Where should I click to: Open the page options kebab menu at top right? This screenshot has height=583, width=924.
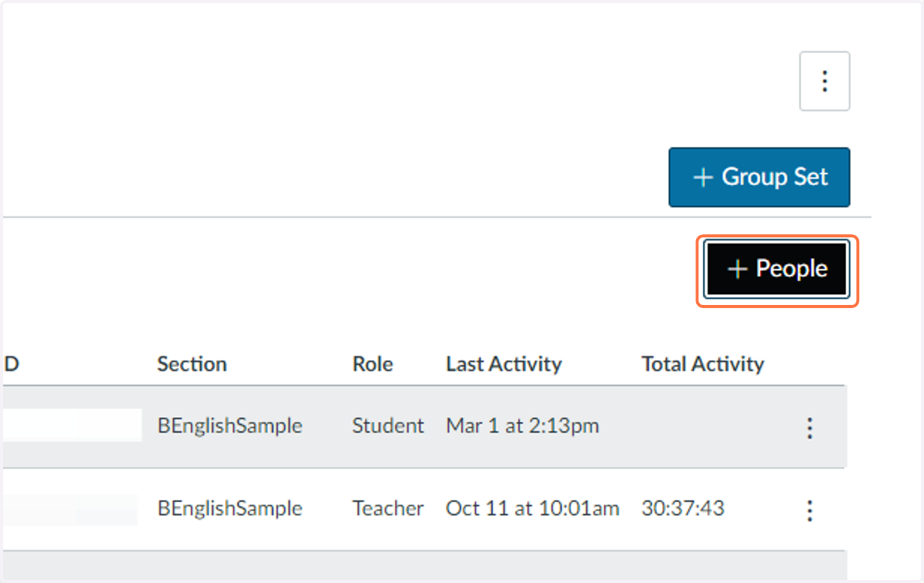[825, 82]
